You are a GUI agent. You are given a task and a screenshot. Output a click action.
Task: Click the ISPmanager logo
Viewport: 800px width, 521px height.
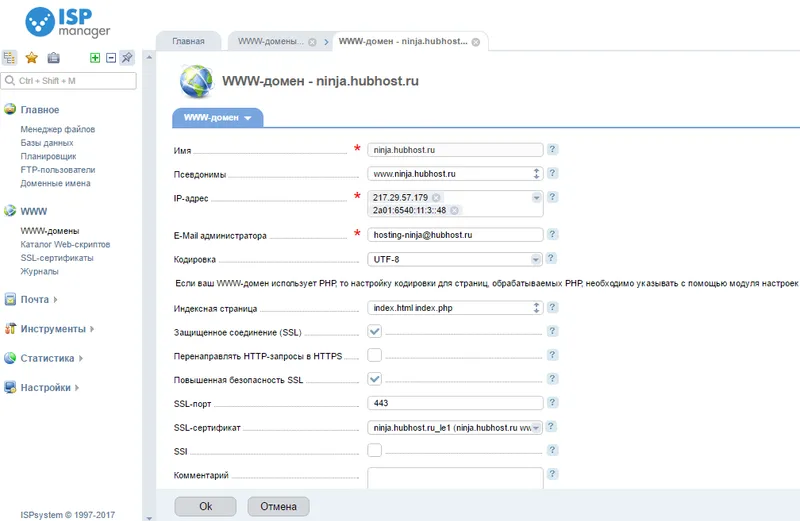coord(67,22)
